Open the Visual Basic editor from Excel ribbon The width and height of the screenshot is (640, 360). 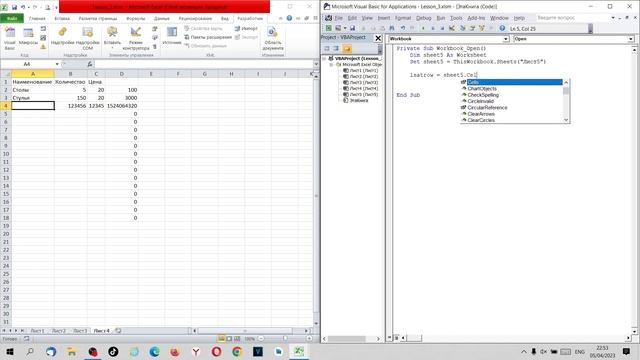[9, 39]
